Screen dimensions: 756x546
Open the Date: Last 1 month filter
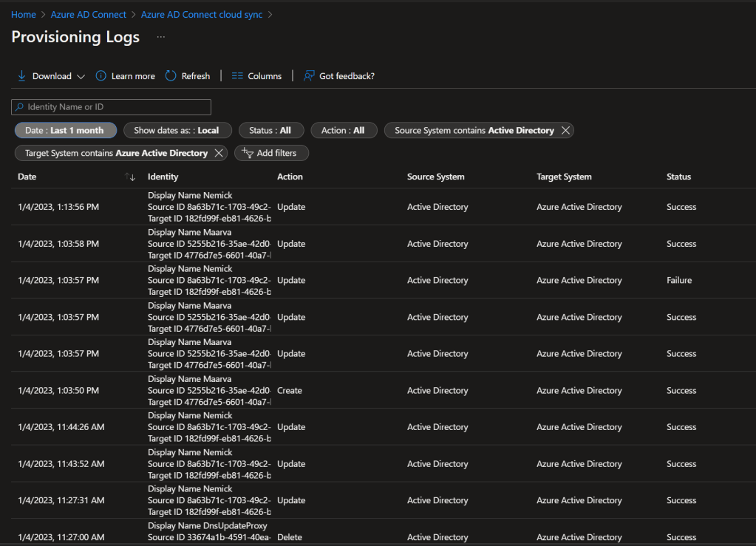coord(65,131)
